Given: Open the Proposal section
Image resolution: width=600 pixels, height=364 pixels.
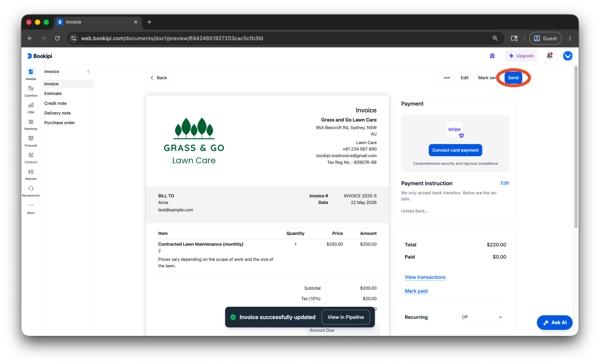Looking at the screenshot, I should (x=31, y=141).
